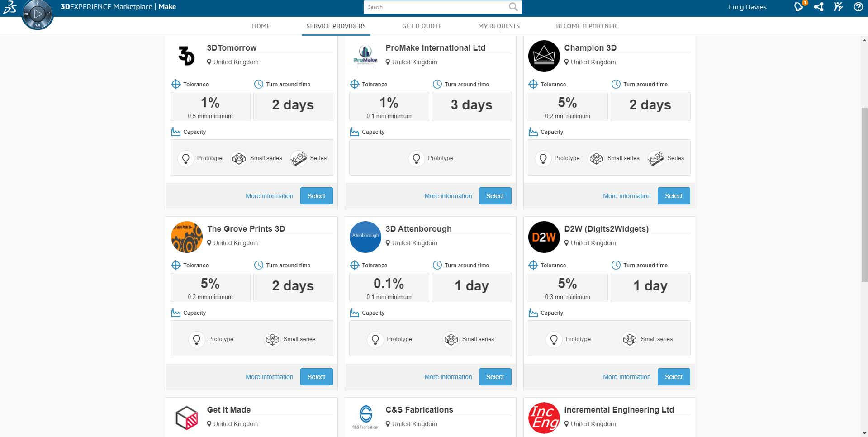Open the 3DEXPERIENCE compass button
The image size is (868, 437).
38,14
